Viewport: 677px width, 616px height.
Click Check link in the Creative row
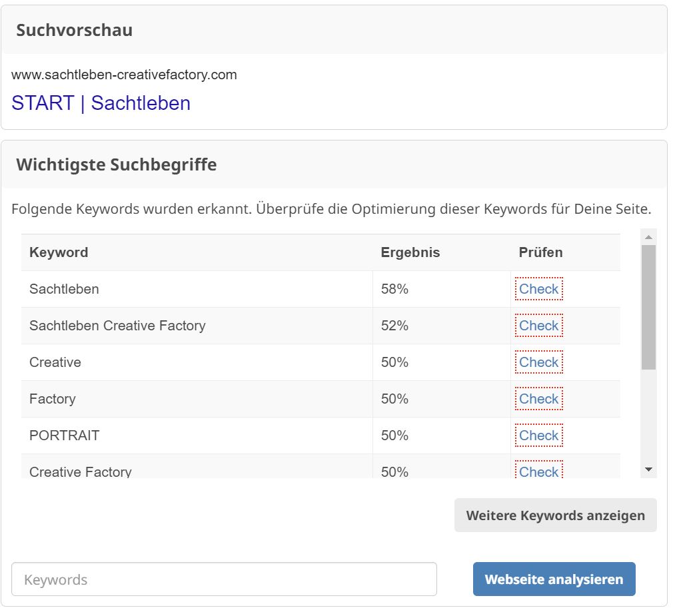point(538,362)
